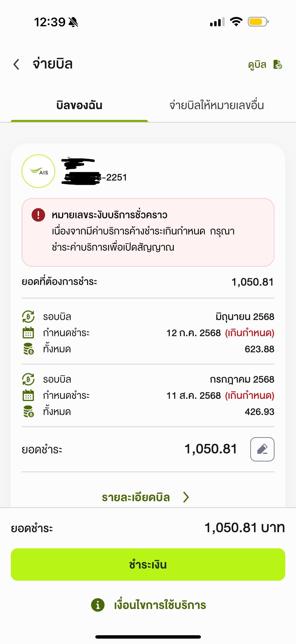The height and width of the screenshot is (644, 296).
Task: Switch to the จ่ายบิลให้หมายเลขอื่น tab
Action: tap(216, 105)
